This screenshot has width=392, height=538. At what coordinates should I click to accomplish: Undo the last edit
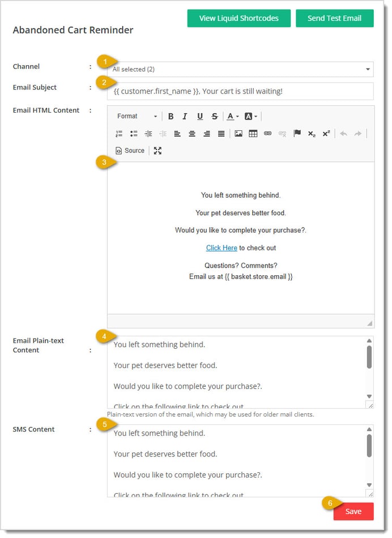[344, 134]
